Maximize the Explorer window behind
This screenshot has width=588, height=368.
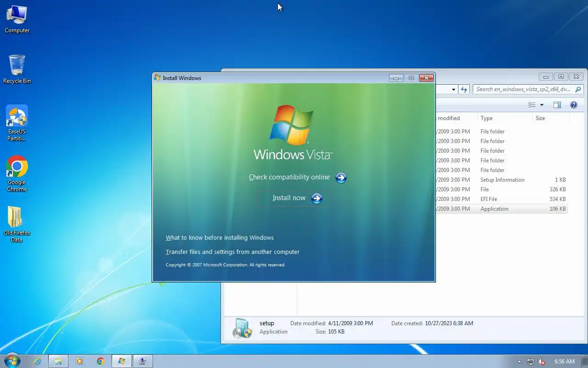pyautogui.click(x=561, y=77)
